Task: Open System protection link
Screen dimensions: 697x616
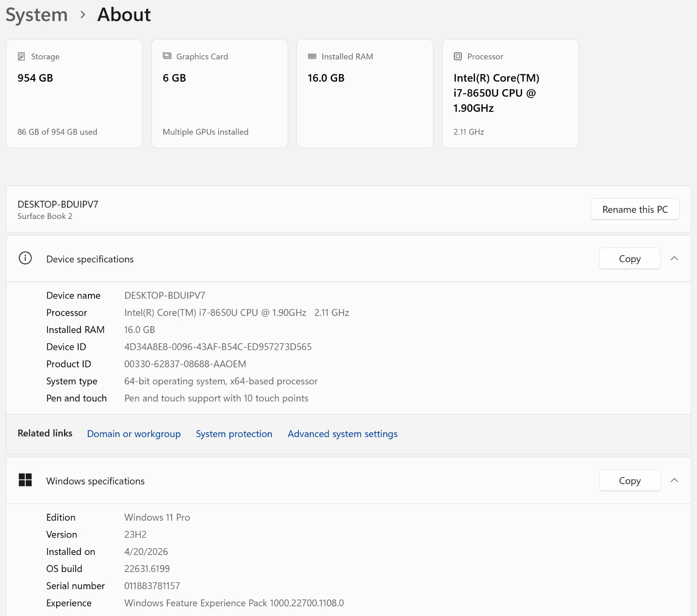Action: point(234,434)
